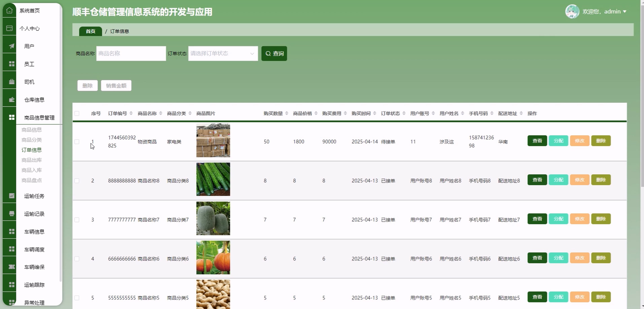Open the 订单状态 status dropdown
The width and height of the screenshot is (644, 309).
pyautogui.click(x=223, y=53)
